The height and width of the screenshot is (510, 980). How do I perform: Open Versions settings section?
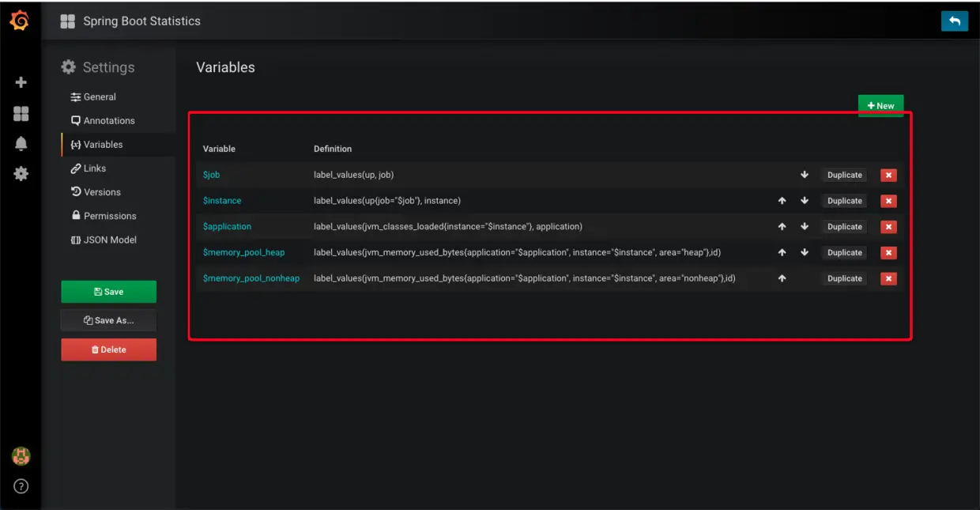(x=96, y=192)
